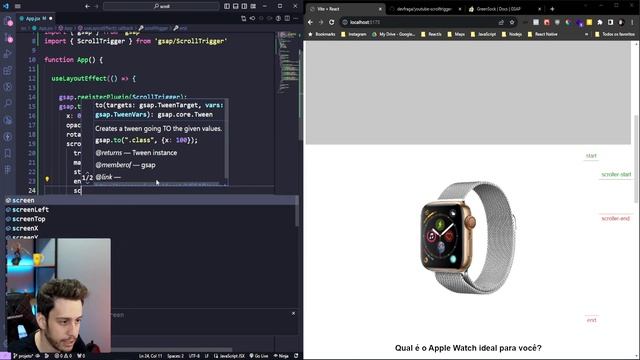Screen dimensions: 640x360
Task: Click the projeto branch in the status bar
Action: pos(23,356)
